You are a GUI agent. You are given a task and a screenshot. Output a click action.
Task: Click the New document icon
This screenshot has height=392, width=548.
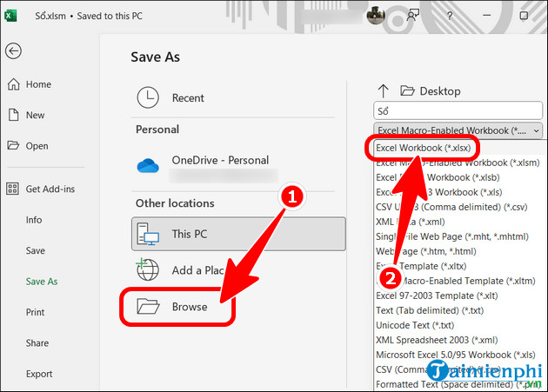tap(14, 115)
